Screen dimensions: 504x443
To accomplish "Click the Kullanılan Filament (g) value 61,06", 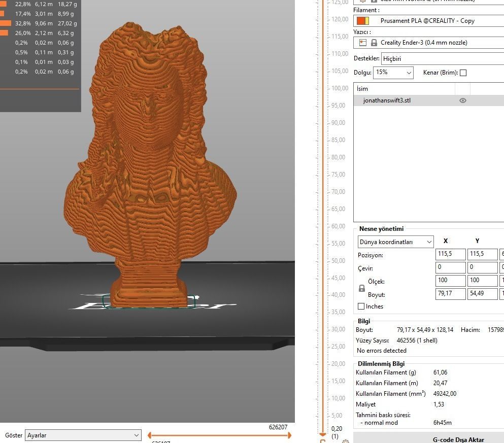I will coord(440,372).
